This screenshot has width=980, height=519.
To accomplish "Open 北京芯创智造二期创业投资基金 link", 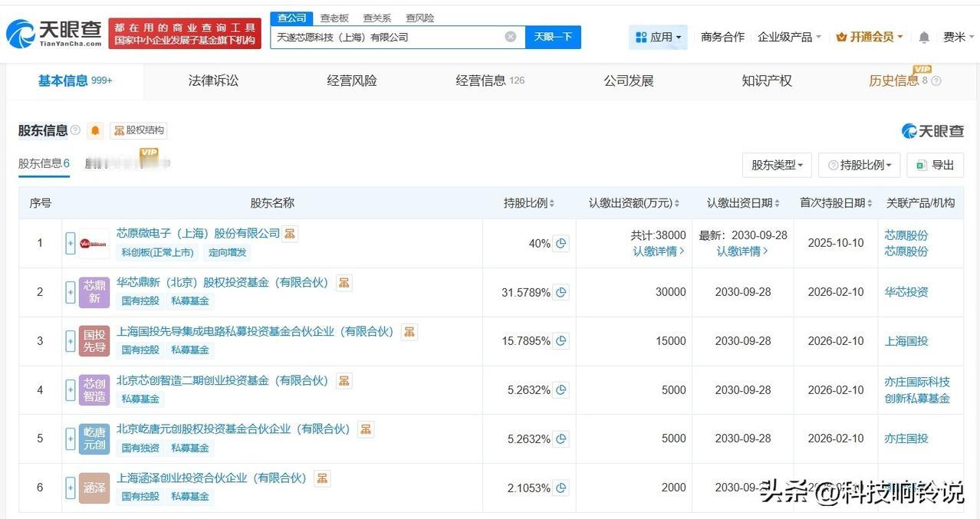I will pos(222,380).
